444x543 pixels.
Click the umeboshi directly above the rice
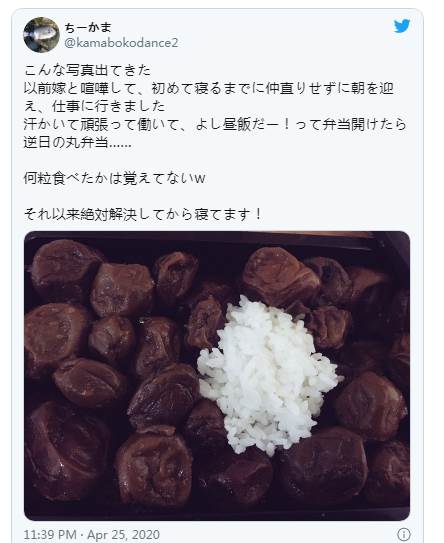(281, 274)
